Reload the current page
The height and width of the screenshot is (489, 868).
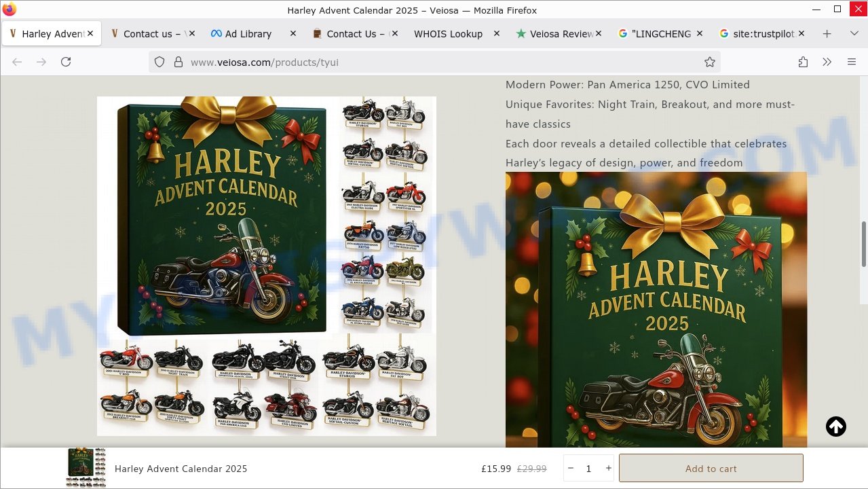tap(66, 62)
